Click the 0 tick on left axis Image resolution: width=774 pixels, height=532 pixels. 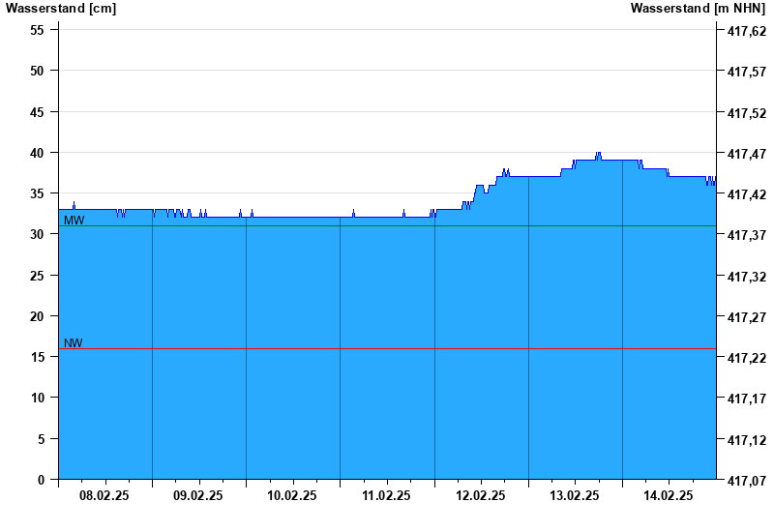point(42,480)
